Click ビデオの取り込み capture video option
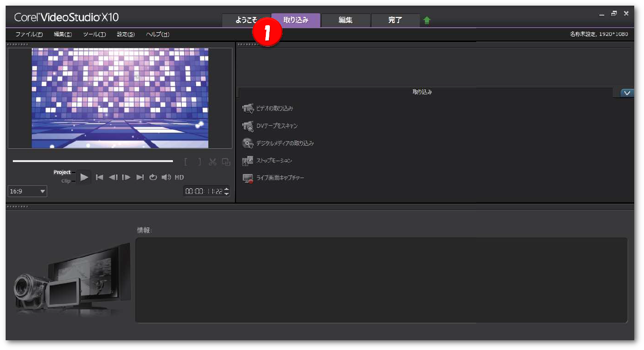 [267, 108]
